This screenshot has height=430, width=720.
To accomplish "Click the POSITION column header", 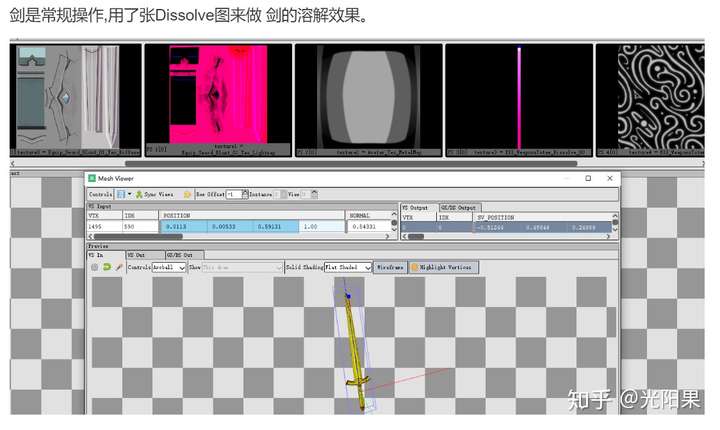I will (x=252, y=215).
